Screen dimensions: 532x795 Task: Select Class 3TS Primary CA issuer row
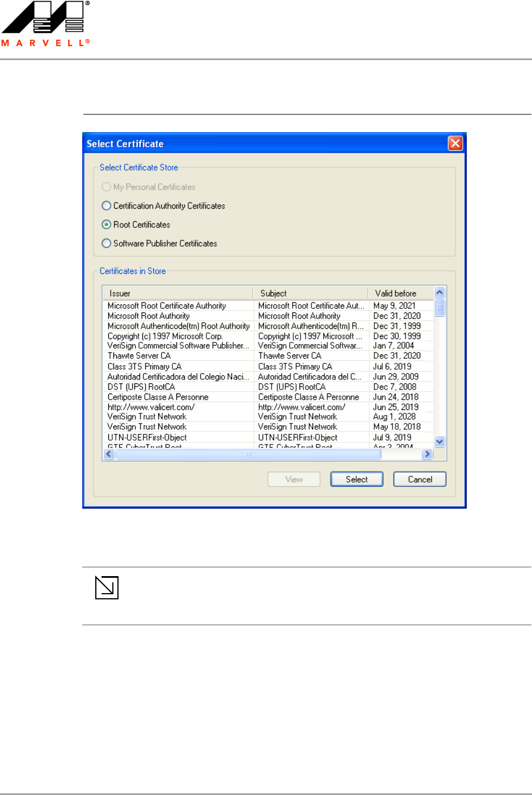[x=145, y=366]
